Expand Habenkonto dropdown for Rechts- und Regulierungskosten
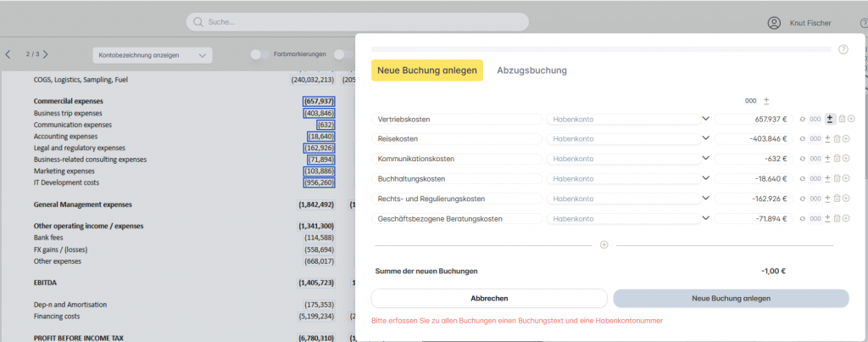This screenshot has height=342, width=868. 705,199
